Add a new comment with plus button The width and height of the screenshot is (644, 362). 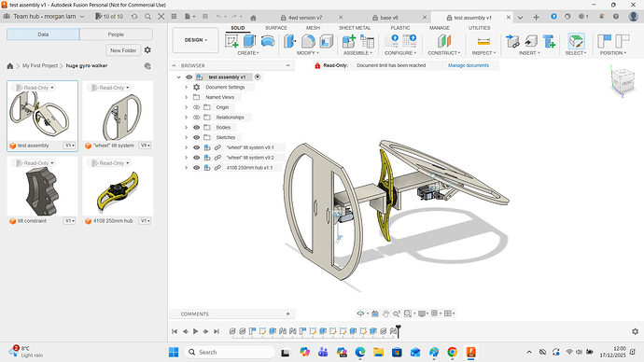[x=287, y=314]
